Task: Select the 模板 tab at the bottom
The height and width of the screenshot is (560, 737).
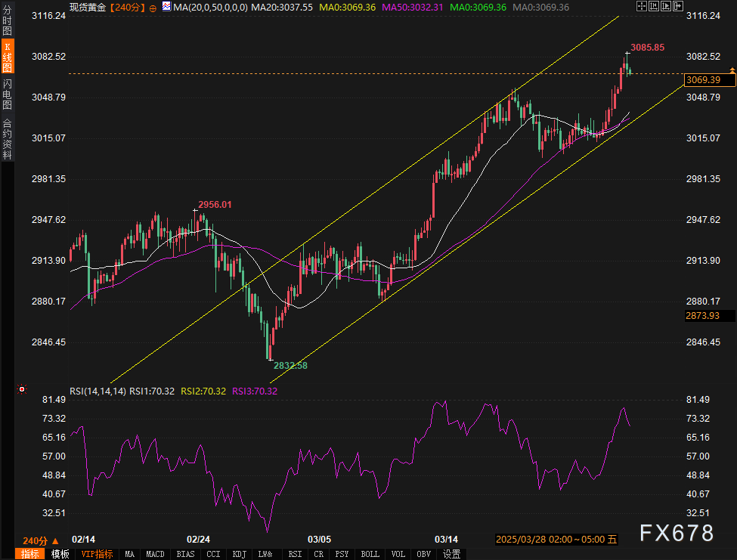Action: coord(60,554)
